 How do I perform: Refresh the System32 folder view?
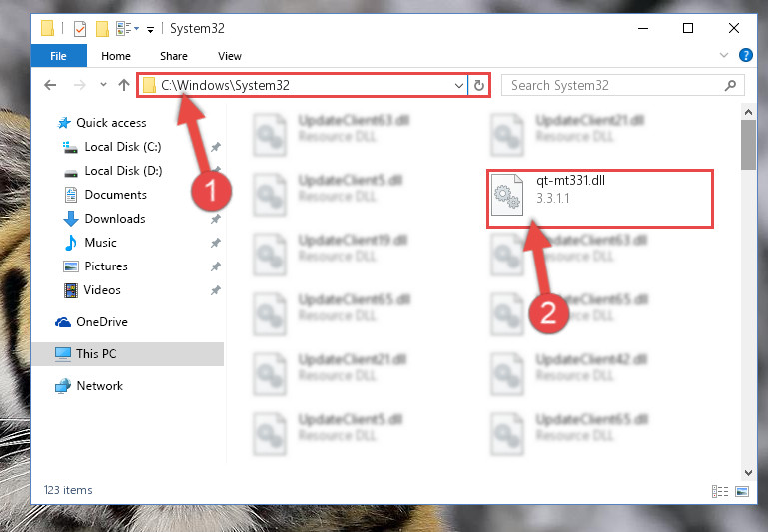[479, 85]
